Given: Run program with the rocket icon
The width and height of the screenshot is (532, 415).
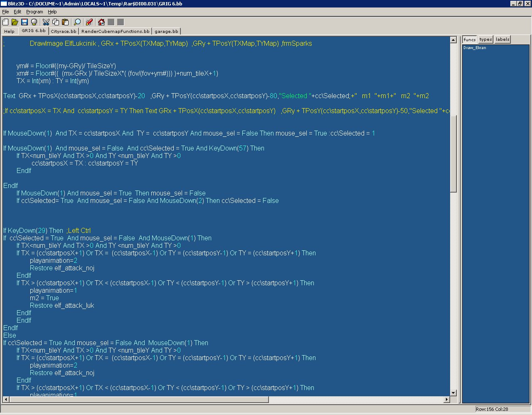Looking at the screenshot, I should pyautogui.click(x=89, y=22).
